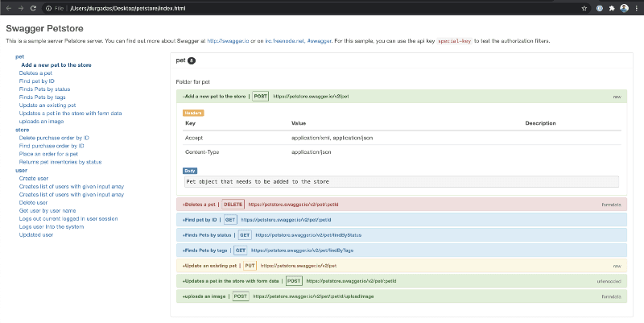Click the 'Pet object that needs to be added' body box
This screenshot has height=323, width=644.
(402, 181)
